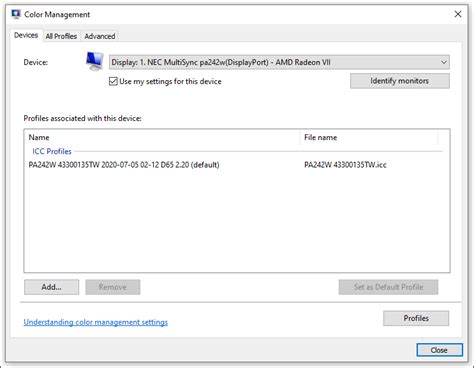Close the Color Management window with X

pos(458,14)
